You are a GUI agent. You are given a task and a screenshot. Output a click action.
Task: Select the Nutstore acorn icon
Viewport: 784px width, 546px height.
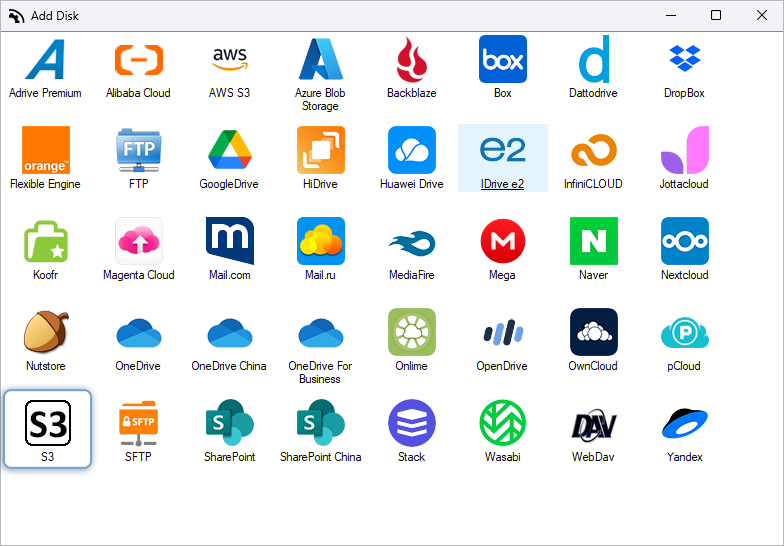[x=46, y=332]
